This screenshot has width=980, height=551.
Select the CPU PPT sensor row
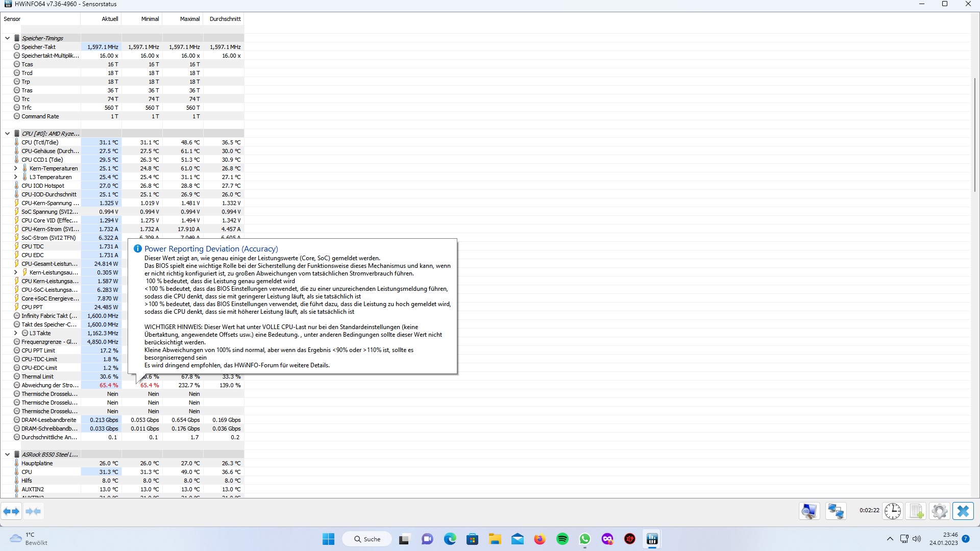(x=32, y=307)
